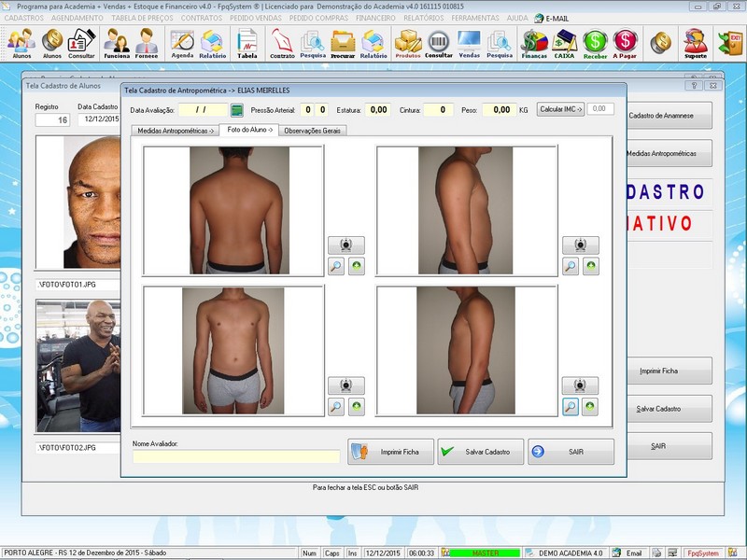Zoom the top-right side view photo
Image resolution: width=747 pixels, height=560 pixels.
(x=571, y=266)
